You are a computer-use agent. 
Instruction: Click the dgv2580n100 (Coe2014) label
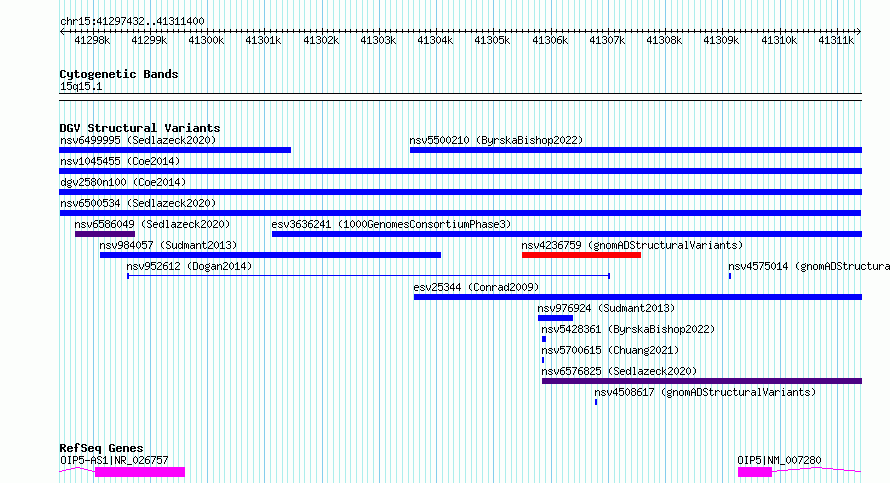(x=123, y=182)
